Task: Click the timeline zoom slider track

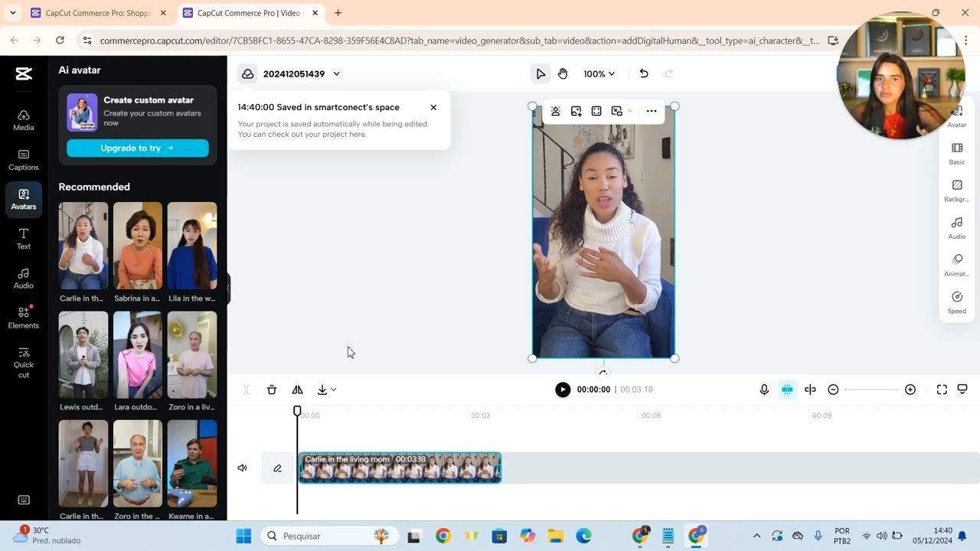Action: (871, 390)
